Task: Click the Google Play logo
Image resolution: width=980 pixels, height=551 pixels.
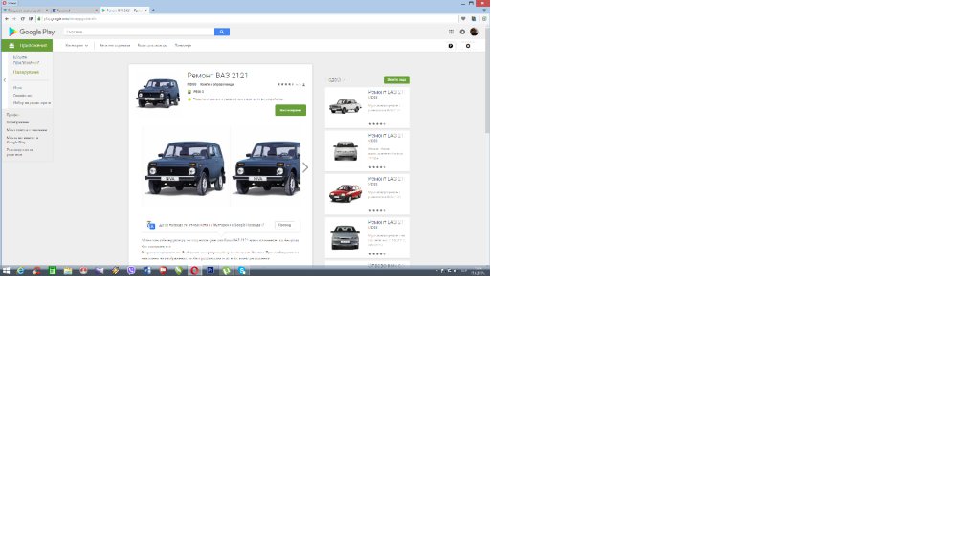Action: tap(32, 32)
